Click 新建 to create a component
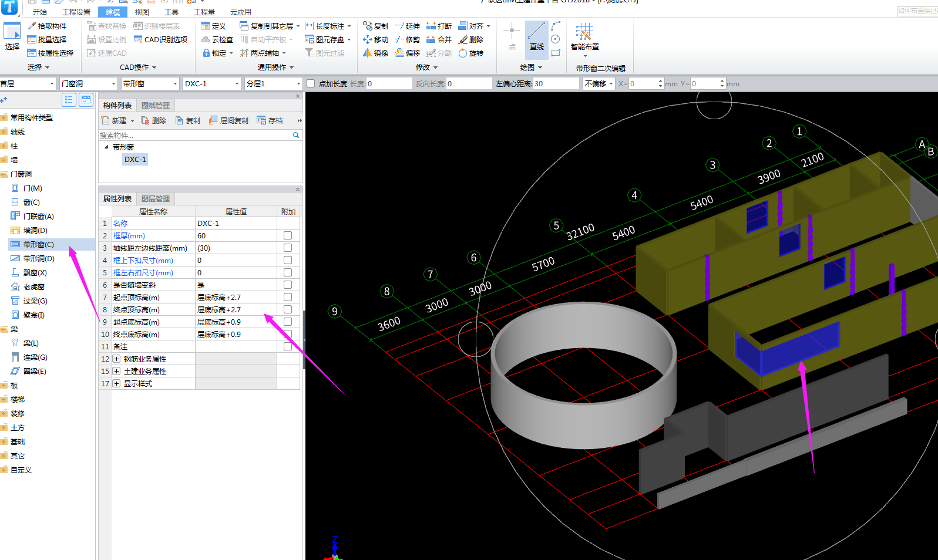 tap(117, 120)
